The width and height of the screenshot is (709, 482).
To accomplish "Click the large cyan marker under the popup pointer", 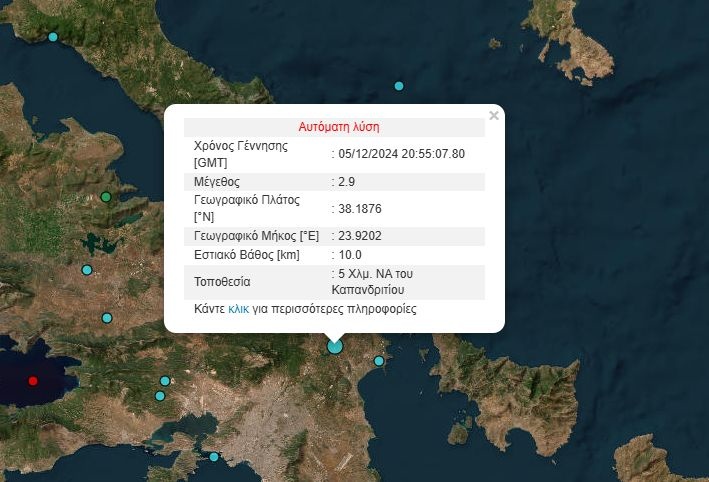I will (x=335, y=346).
